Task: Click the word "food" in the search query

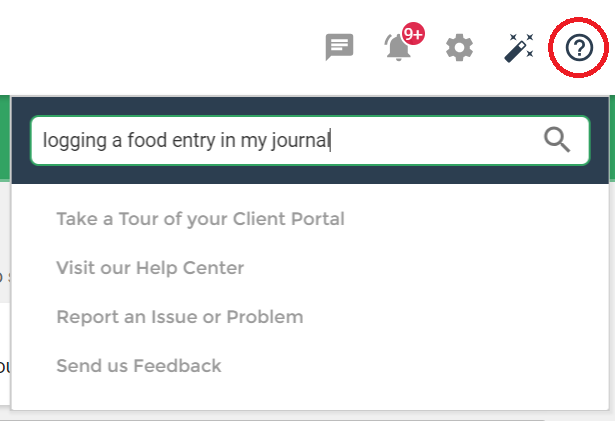Action: tap(147, 140)
